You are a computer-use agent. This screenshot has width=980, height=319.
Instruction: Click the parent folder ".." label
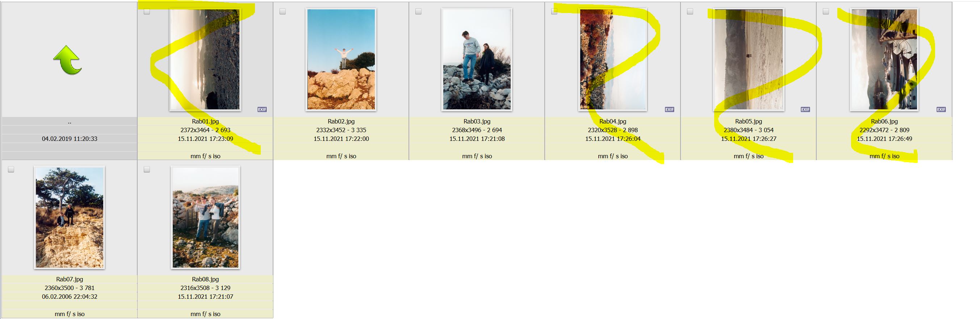[69, 122]
